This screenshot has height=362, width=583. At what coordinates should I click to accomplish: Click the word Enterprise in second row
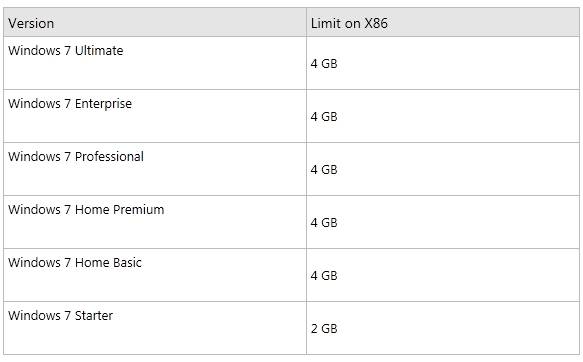[x=103, y=104]
